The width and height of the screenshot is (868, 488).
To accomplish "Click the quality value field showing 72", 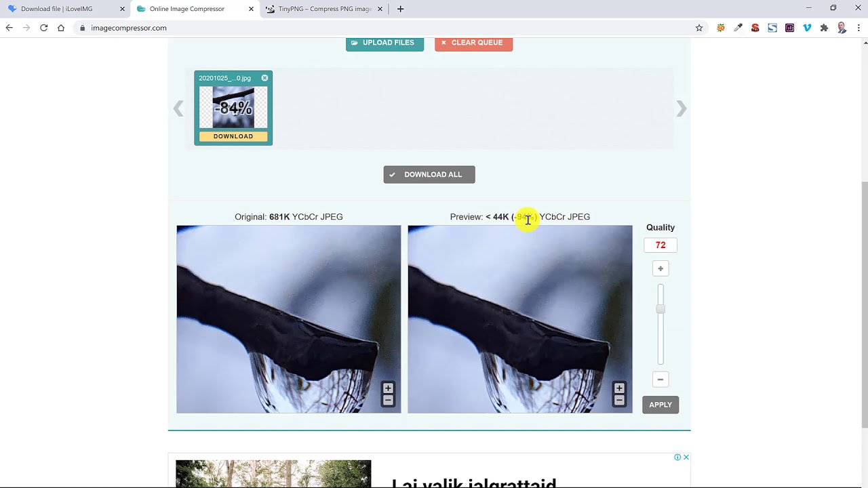I will point(660,245).
